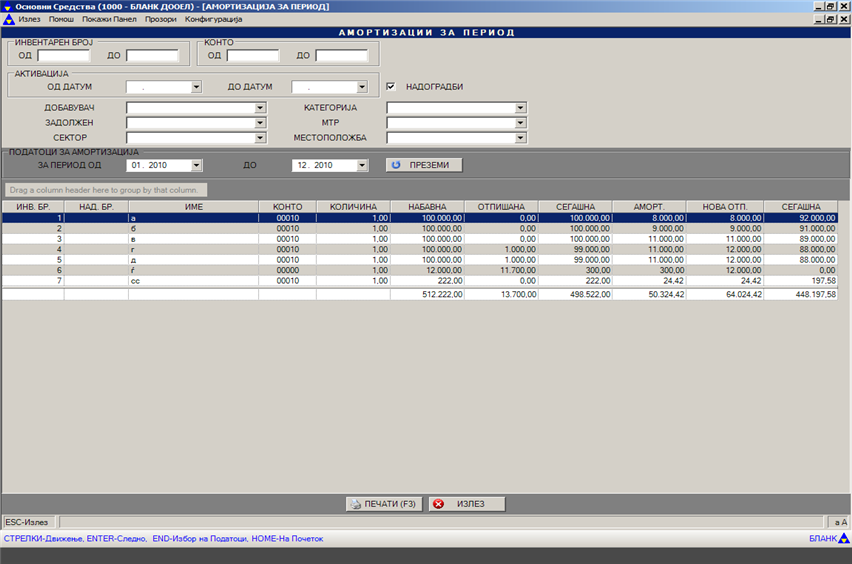This screenshot has height=564, width=852.
Task: Click the ИНВЕНТАРЕН БРОЈ ОД input field
Action: pyautogui.click(x=63, y=56)
